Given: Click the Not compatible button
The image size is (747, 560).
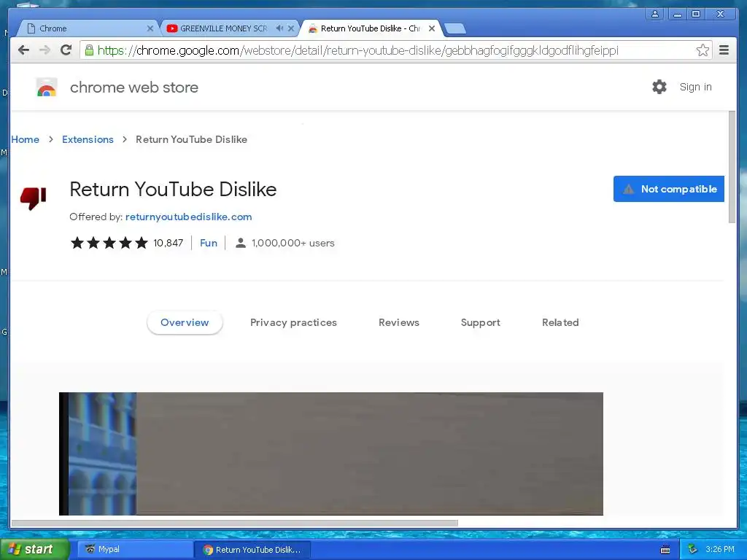Looking at the screenshot, I should (668, 189).
